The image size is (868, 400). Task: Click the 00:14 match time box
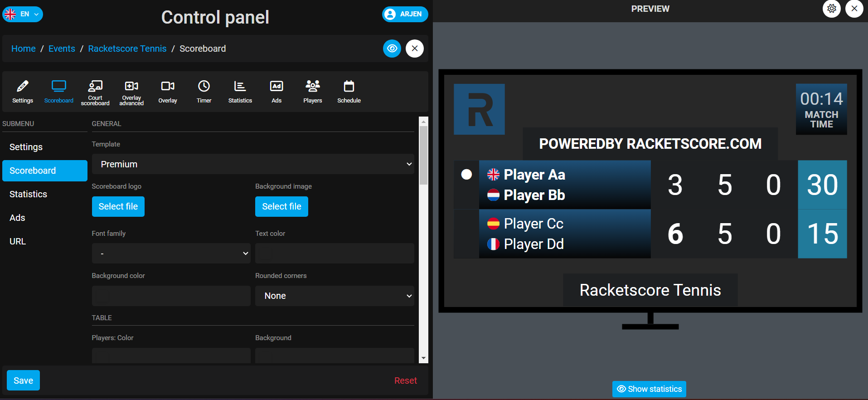pyautogui.click(x=821, y=109)
